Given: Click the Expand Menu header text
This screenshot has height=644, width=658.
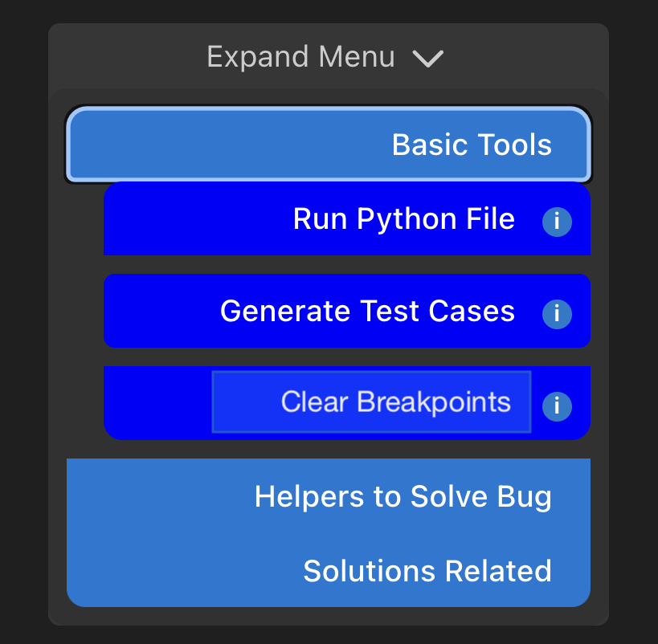Looking at the screenshot, I should pos(300,57).
